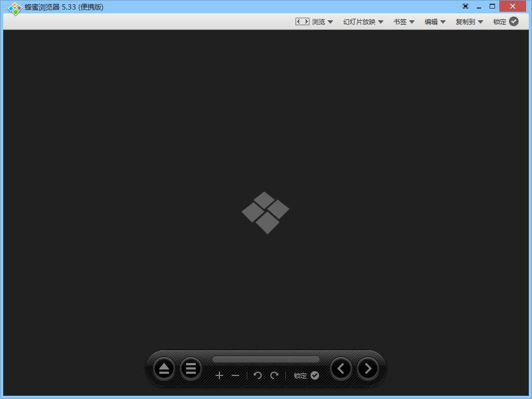
Task: Toggle 锁定 checkmark in top toolbar
Action: (x=514, y=21)
